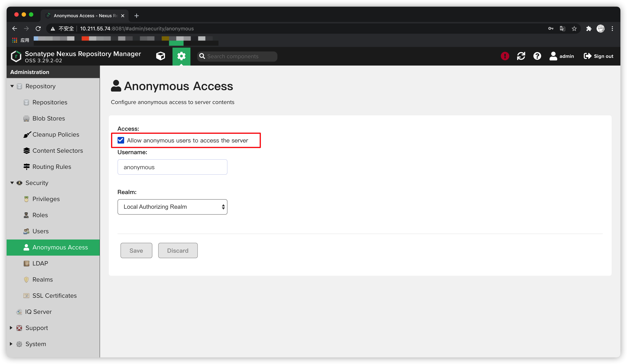627x364 pixels.
Task: Collapse the Security tree section
Action: point(12,183)
